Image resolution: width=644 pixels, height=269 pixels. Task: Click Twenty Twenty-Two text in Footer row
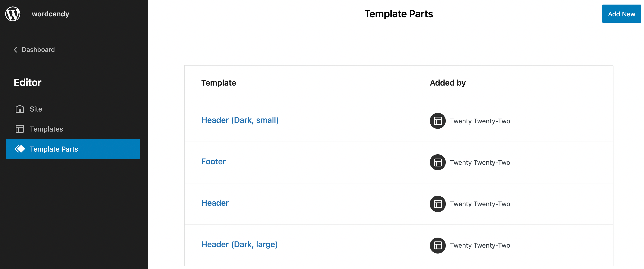pyautogui.click(x=480, y=162)
